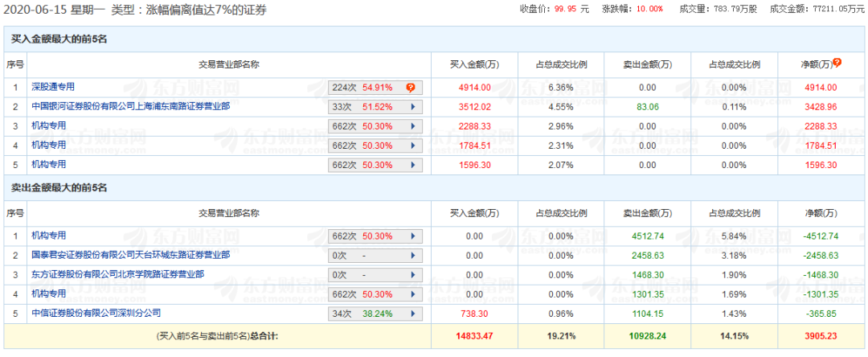The image size is (868, 357).
Task: Click the arrow in the sell-side 机构专用 row with 1301.35
Action: point(413,294)
